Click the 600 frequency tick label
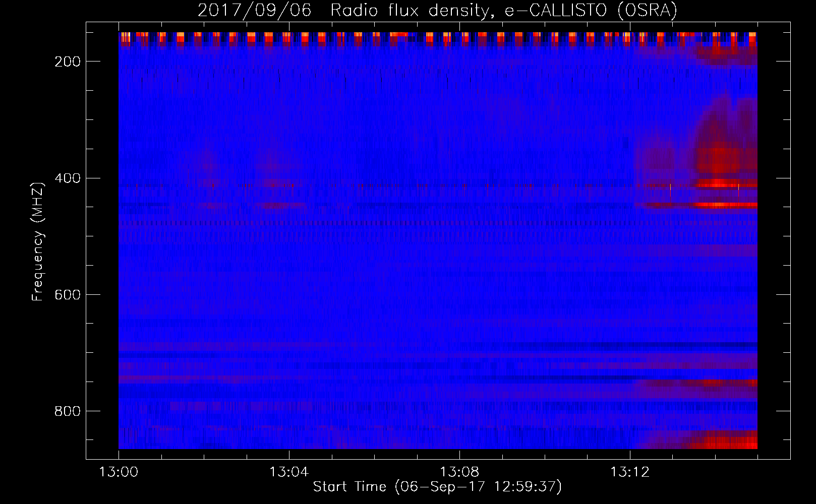This screenshot has width=816, height=504. [67, 295]
